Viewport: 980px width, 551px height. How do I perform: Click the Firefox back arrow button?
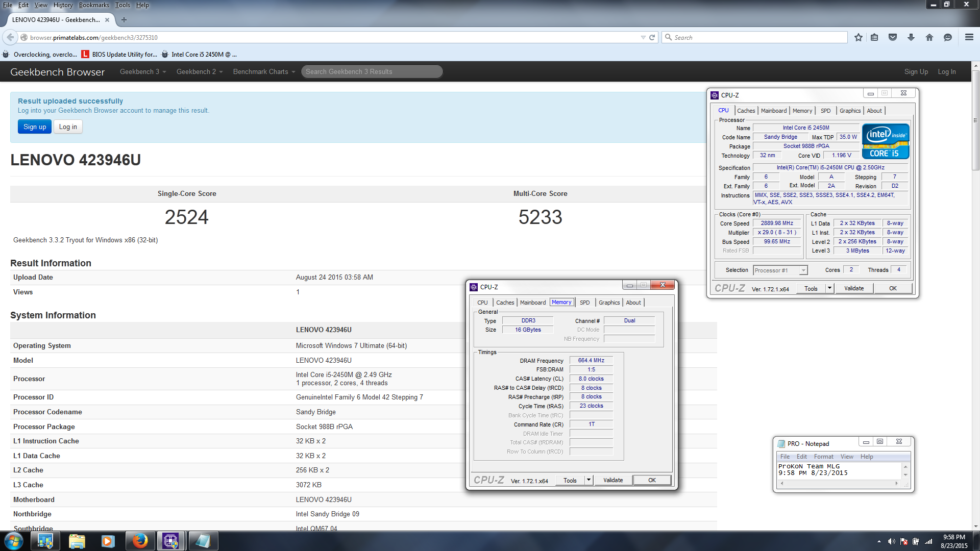click(x=10, y=37)
